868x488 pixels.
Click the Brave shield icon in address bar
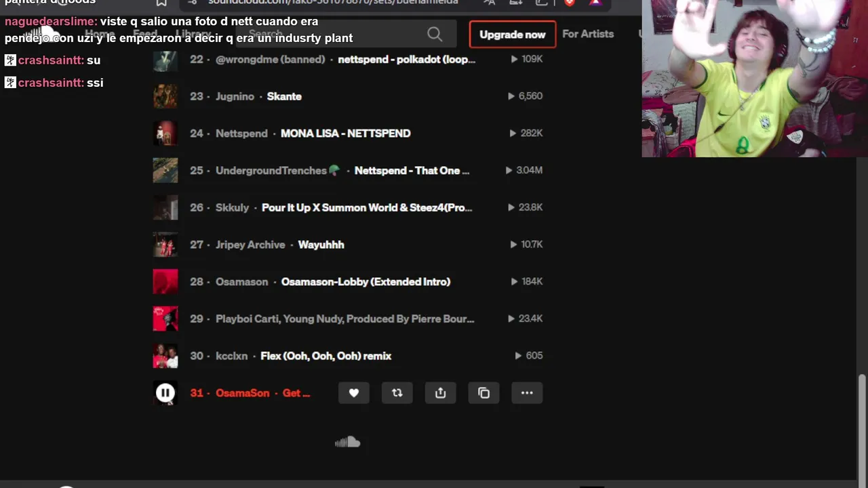[570, 3]
